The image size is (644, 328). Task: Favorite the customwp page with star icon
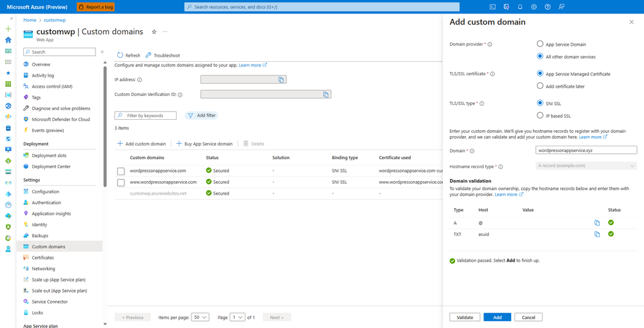(x=154, y=32)
